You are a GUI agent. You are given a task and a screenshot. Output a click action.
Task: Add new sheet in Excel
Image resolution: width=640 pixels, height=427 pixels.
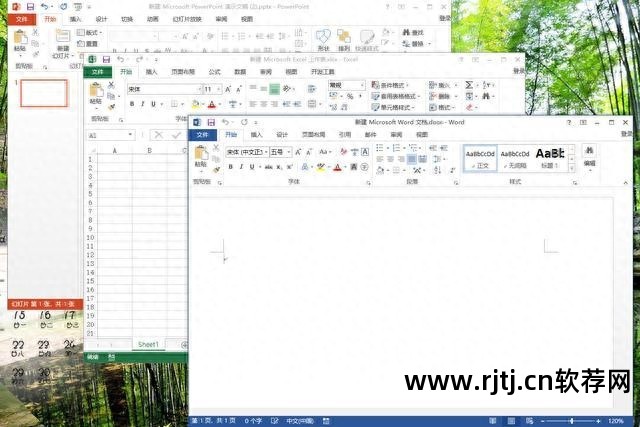[x=184, y=345]
